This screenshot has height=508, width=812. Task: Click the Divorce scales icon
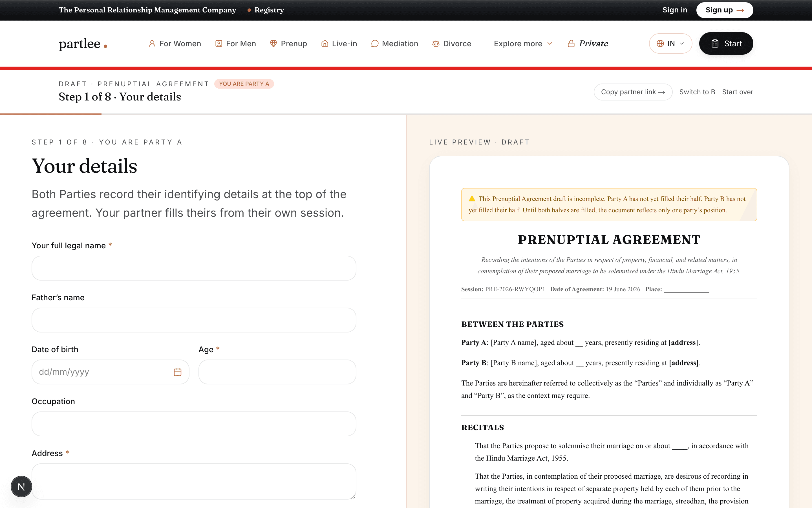[x=436, y=44]
